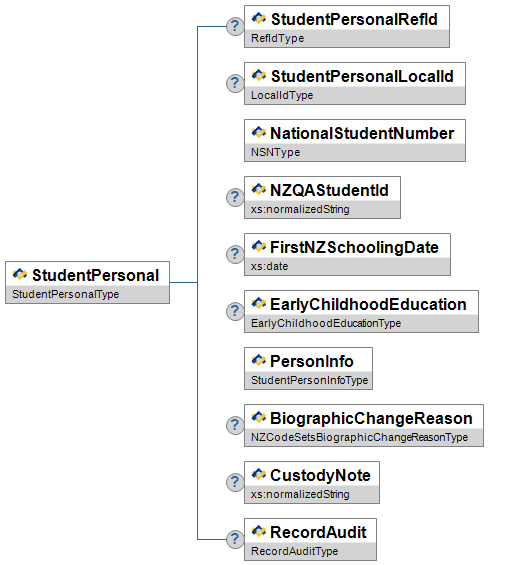Select the PersonInfo element box

coord(309,368)
